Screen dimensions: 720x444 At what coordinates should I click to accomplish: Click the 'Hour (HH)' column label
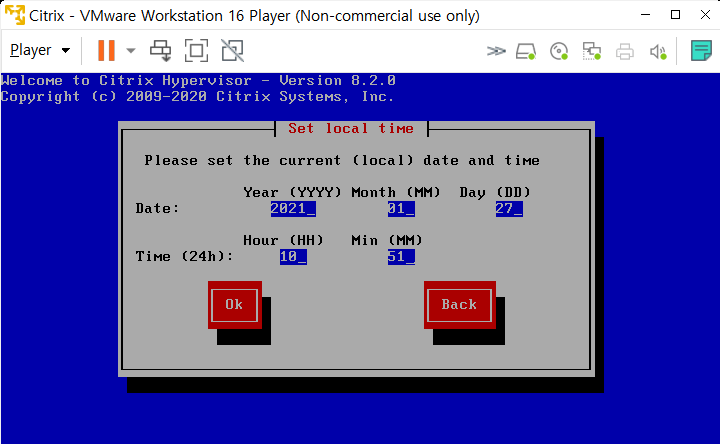pos(283,241)
